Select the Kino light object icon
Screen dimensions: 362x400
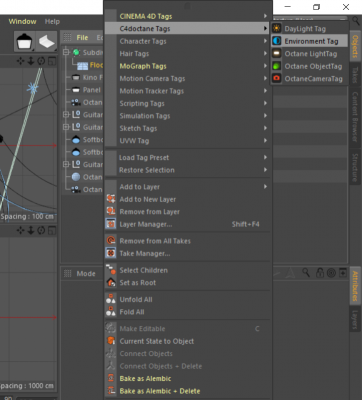click(x=76, y=77)
